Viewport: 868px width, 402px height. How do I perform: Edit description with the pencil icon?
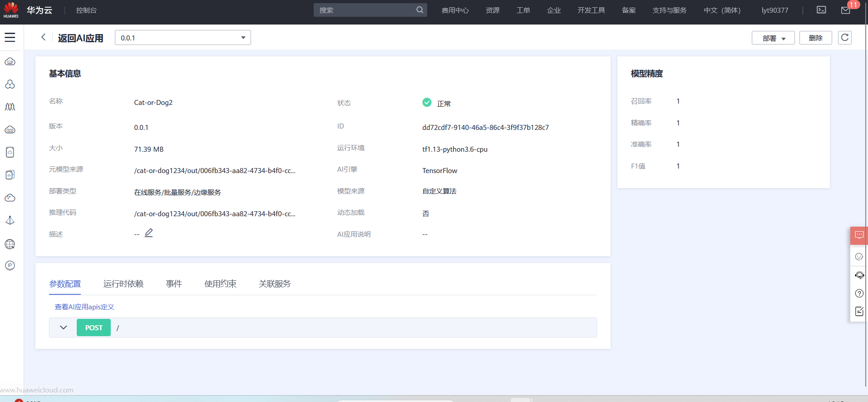coord(149,233)
